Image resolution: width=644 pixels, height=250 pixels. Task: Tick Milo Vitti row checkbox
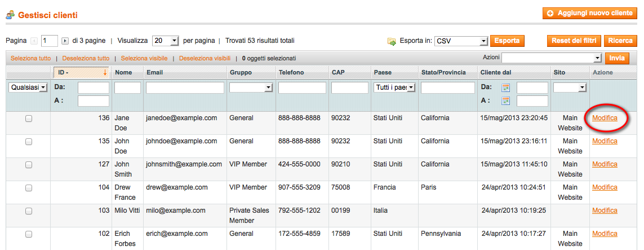pos(29,211)
